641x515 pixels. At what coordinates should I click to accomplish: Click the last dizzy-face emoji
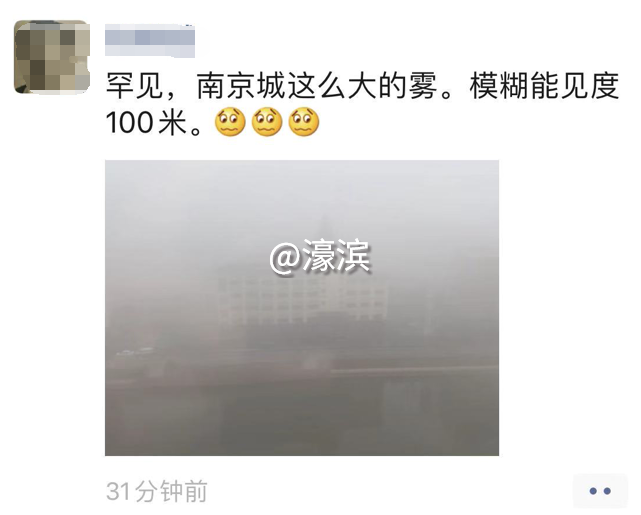pos(304,122)
